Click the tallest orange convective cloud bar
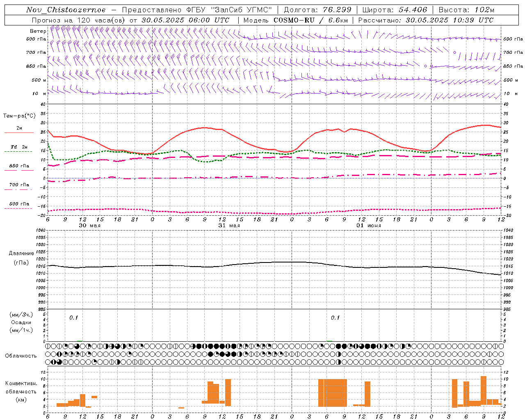 pyautogui.click(x=484, y=391)
